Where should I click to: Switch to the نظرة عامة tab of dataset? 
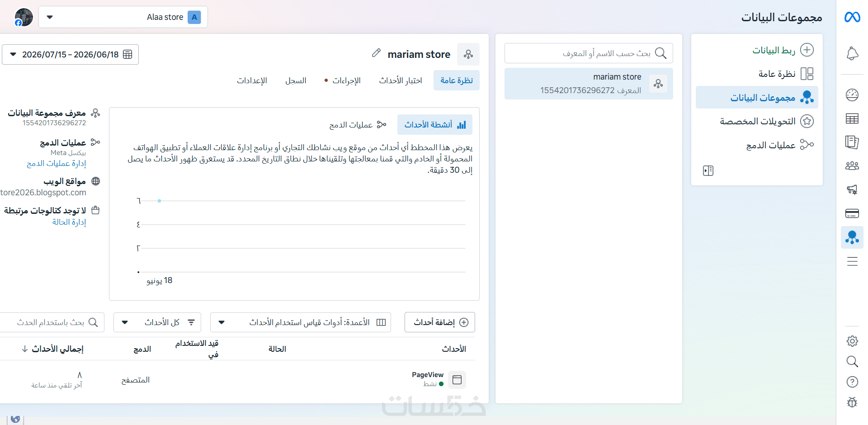[457, 80]
